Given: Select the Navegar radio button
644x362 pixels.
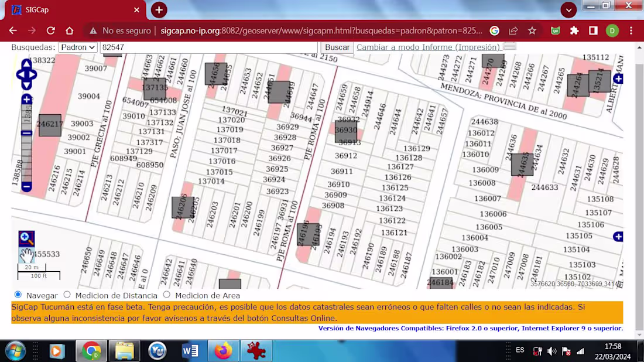Looking at the screenshot, I should (x=18, y=295).
